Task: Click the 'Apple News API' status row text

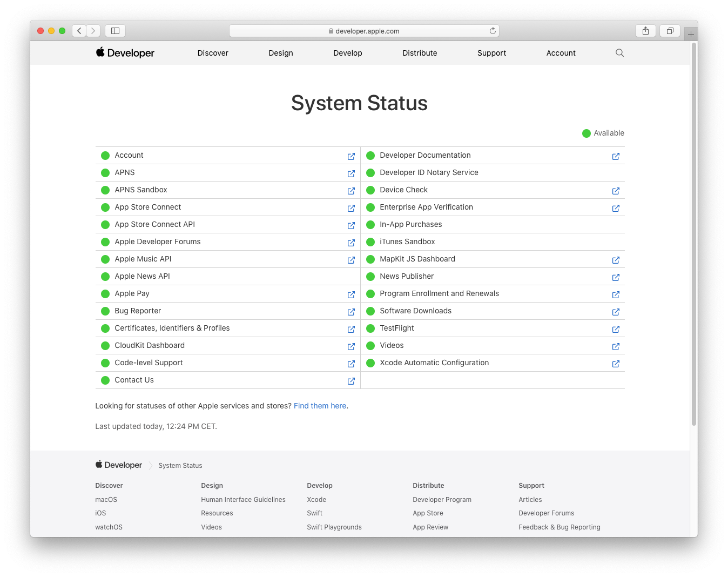Action: pos(142,276)
